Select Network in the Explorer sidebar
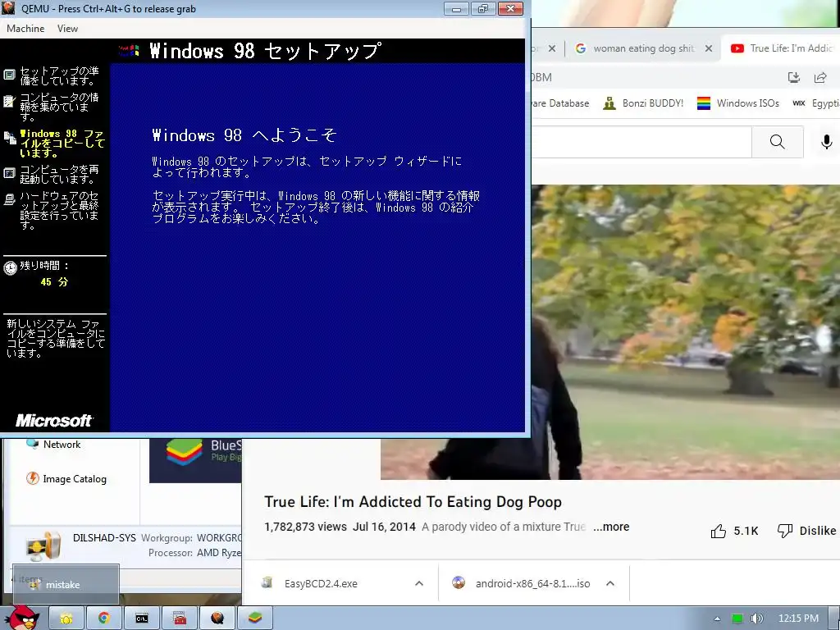The image size is (840, 630). (x=62, y=445)
